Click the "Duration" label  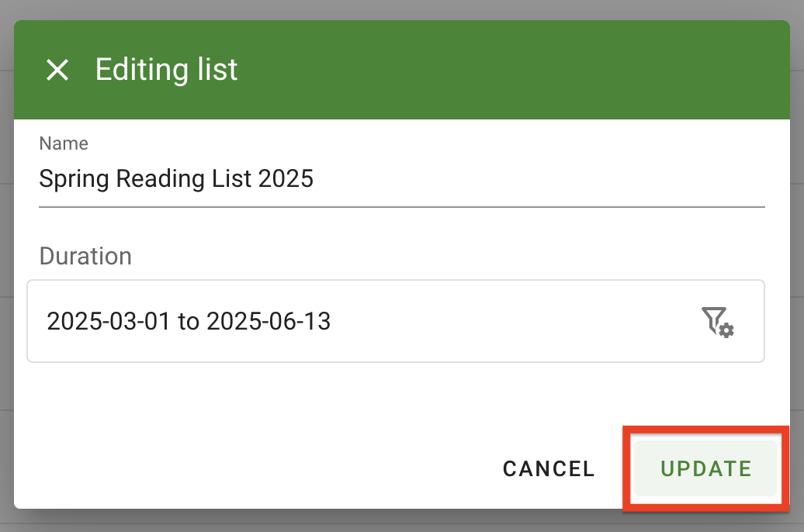pyautogui.click(x=85, y=256)
